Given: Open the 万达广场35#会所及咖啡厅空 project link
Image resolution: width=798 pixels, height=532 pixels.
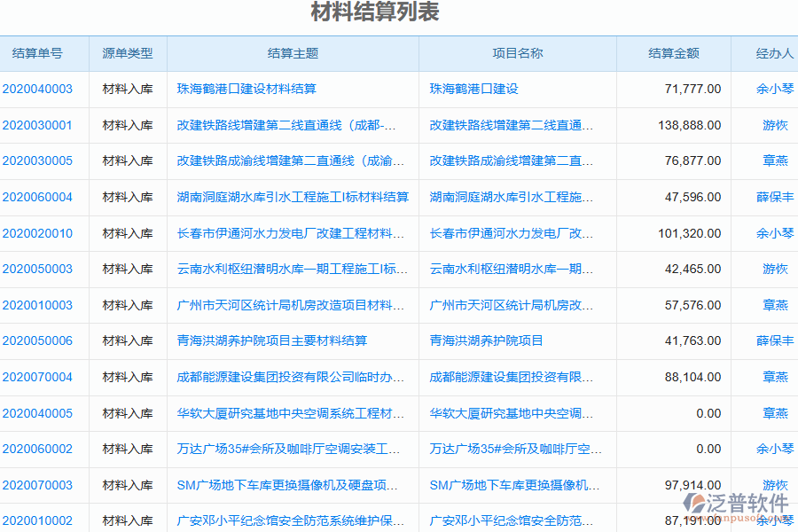Looking at the screenshot, I should click(514, 449).
